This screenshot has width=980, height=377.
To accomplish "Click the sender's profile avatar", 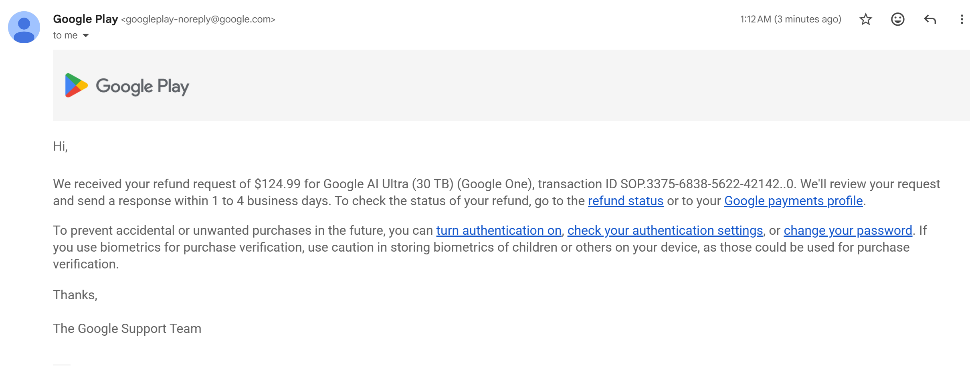I will (x=24, y=27).
